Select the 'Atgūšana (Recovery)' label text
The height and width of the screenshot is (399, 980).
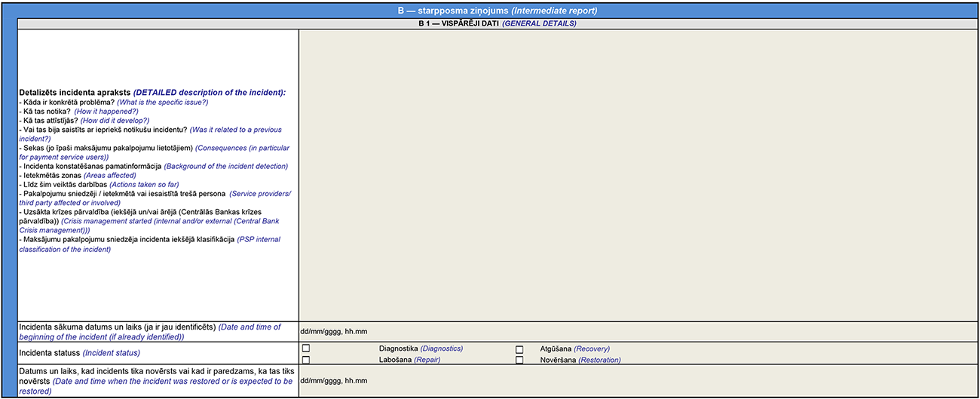point(574,348)
